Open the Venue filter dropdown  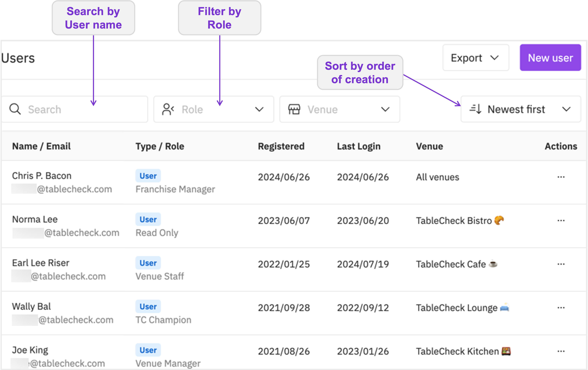(x=340, y=109)
